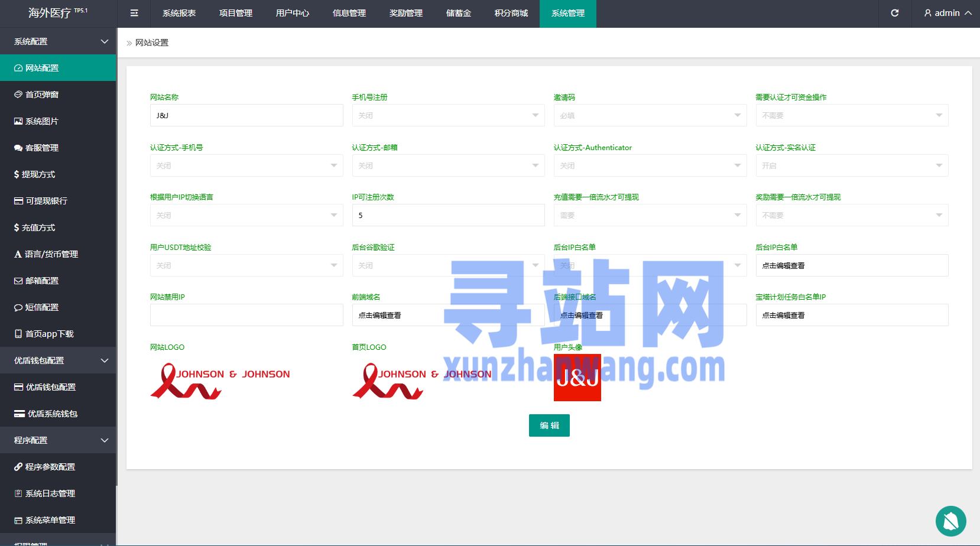The width and height of the screenshot is (980, 546).
Task: Open the 奖励需要一倍流水才可提现 dropdown
Action: [x=852, y=215]
